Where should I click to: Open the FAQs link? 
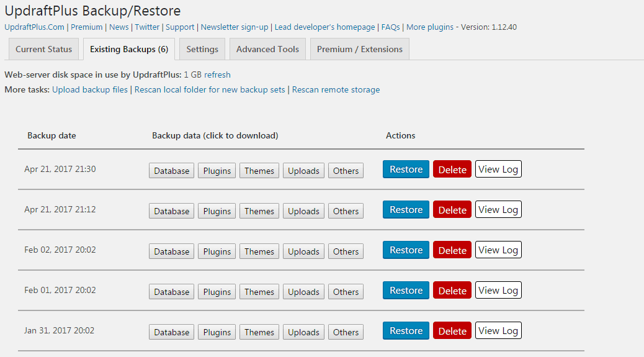[x=391, y=27]
